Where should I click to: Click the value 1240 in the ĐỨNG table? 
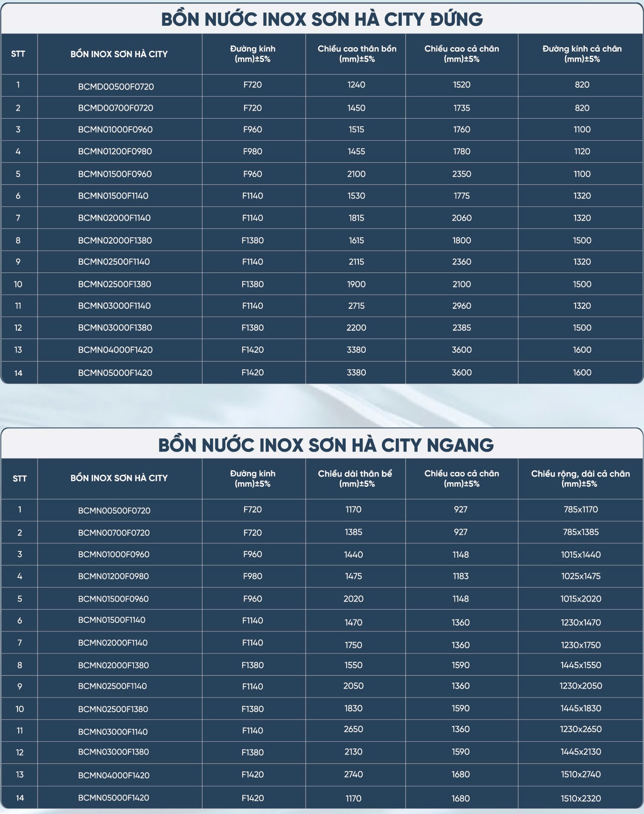click(356, 85)
